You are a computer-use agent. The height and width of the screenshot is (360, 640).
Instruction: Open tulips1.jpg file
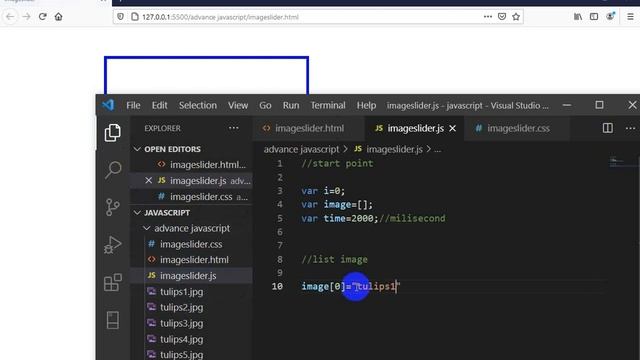click(192, 291)
